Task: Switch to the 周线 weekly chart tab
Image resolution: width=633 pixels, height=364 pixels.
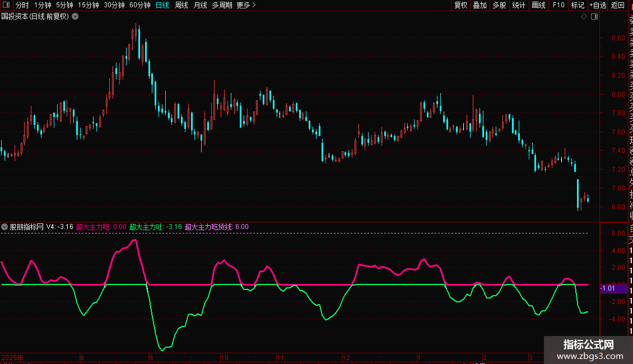Action: (x=181, y=5)
